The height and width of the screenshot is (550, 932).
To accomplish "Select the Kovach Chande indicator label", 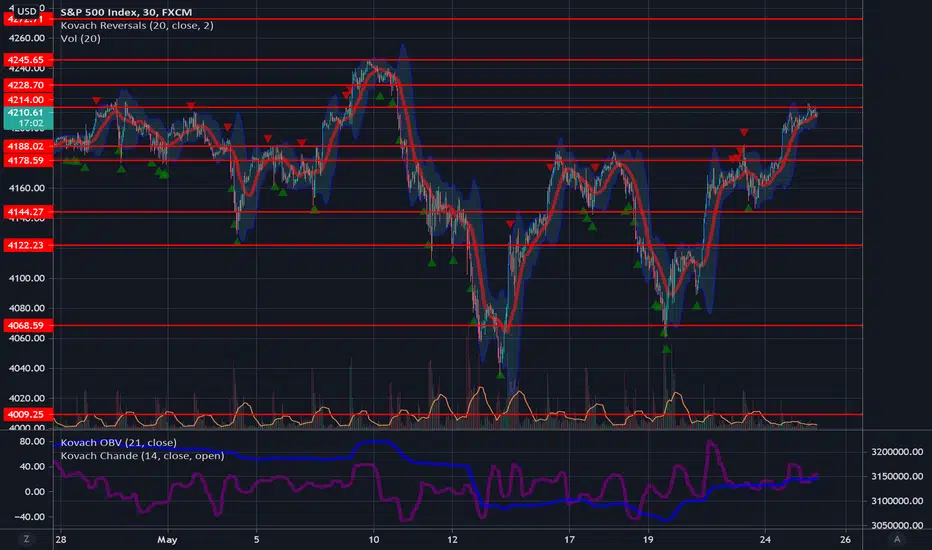I will [x=142, y=455].
